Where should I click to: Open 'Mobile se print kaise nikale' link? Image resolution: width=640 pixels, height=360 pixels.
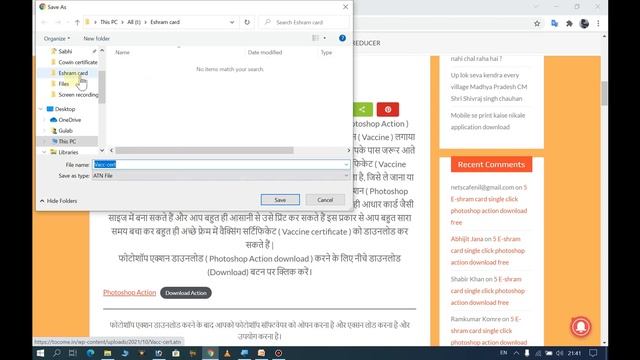(488, 121)
